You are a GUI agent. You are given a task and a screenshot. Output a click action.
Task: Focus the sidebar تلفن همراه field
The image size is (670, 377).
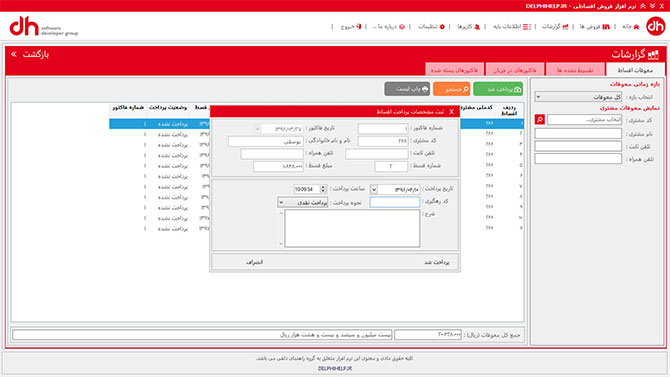tap(578, 159)
